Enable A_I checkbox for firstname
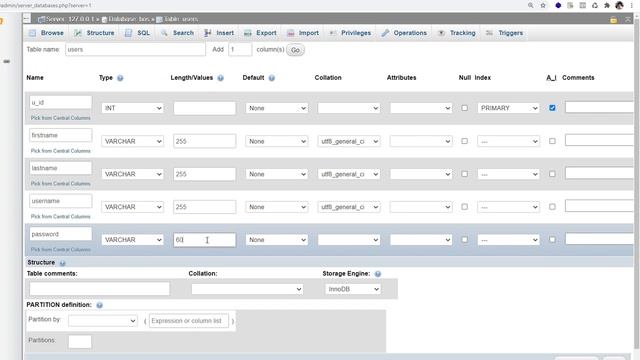This screenshot has height=360, width=640. (x=552, y=141)
